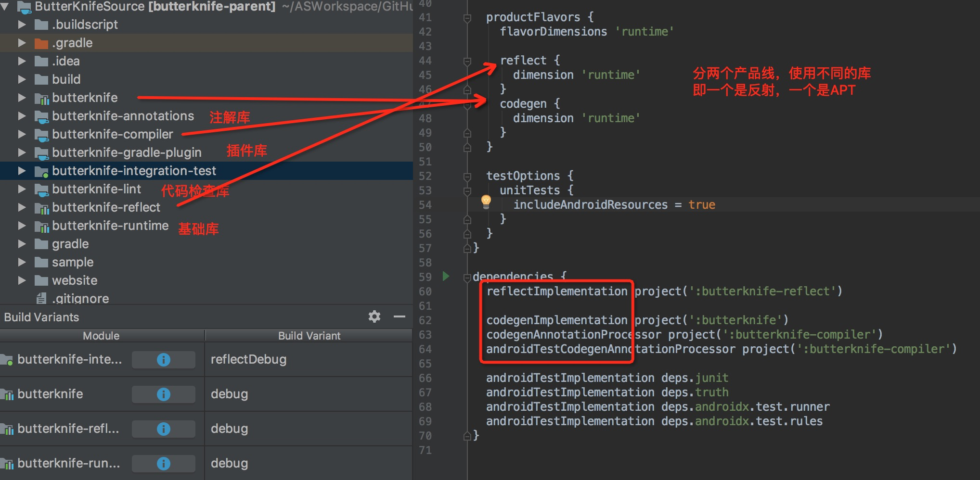The image size is (980, 480).
Task: Click the 'deps.androidx.test.runner' dependency line
Action: 658,407
